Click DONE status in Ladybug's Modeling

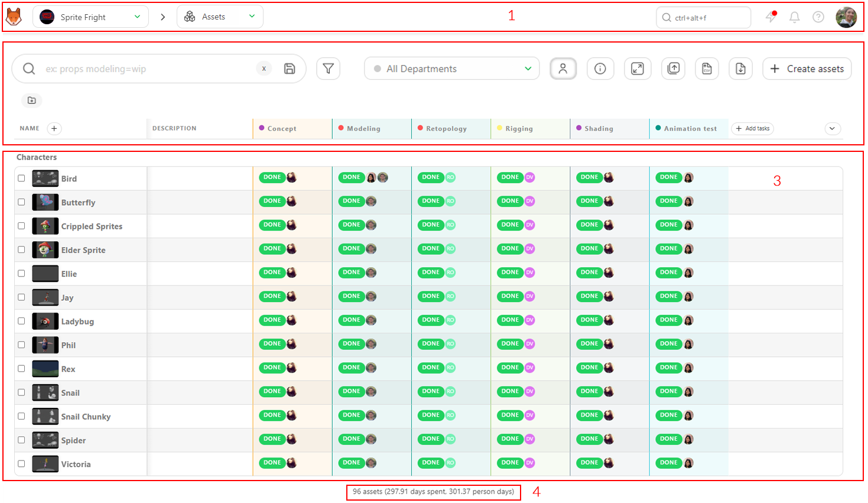point(352,320)
